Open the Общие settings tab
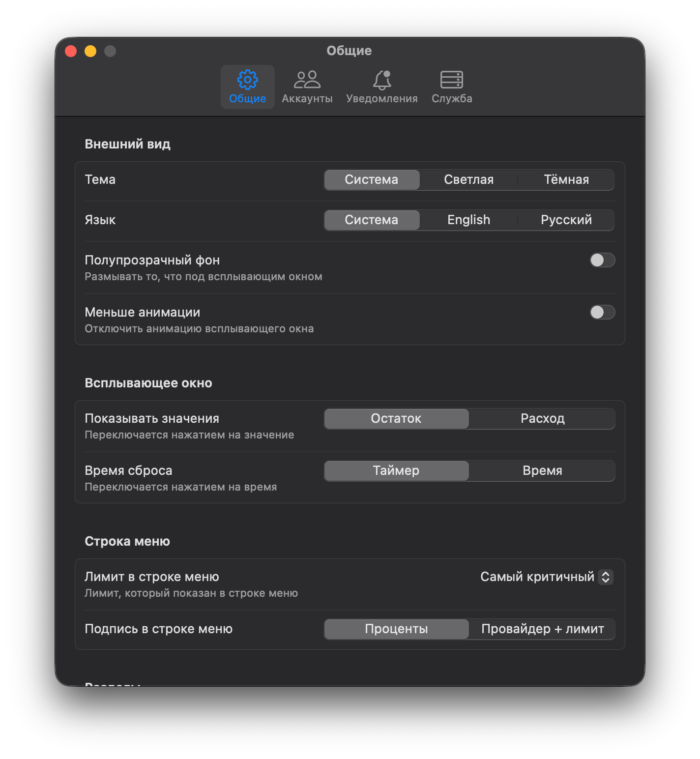700x759 pixels. (x=248, y=87)
